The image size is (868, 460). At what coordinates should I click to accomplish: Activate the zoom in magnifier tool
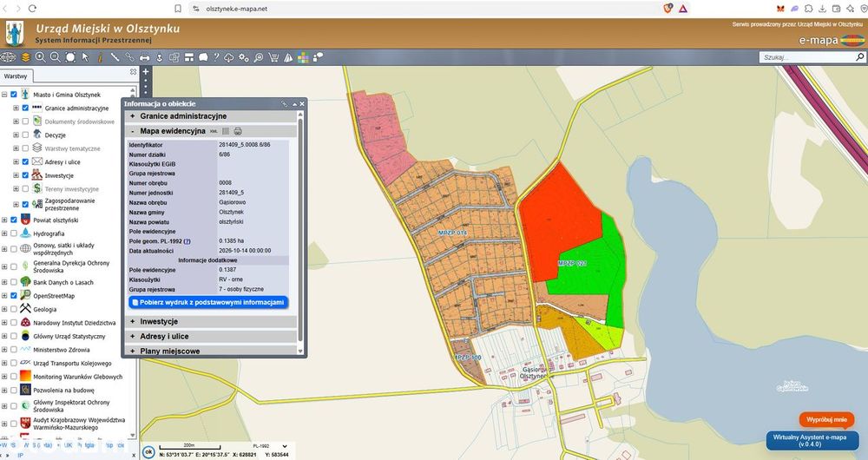(41, 57)
